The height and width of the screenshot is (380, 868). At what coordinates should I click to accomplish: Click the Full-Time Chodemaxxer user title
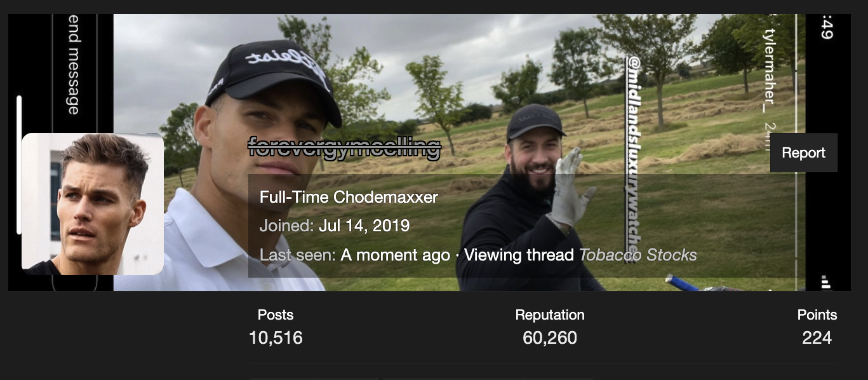349,197
